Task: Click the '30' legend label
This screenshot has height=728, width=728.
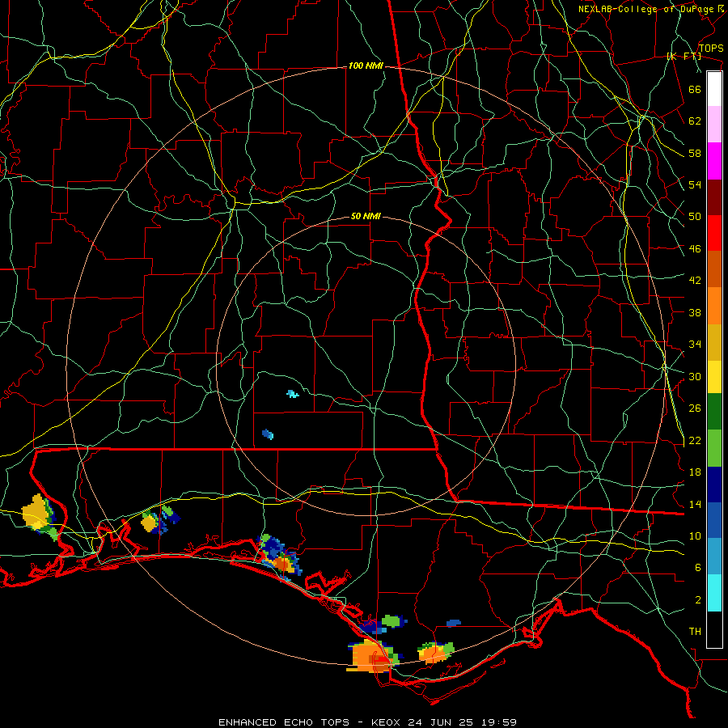Action: click(695, 376)
